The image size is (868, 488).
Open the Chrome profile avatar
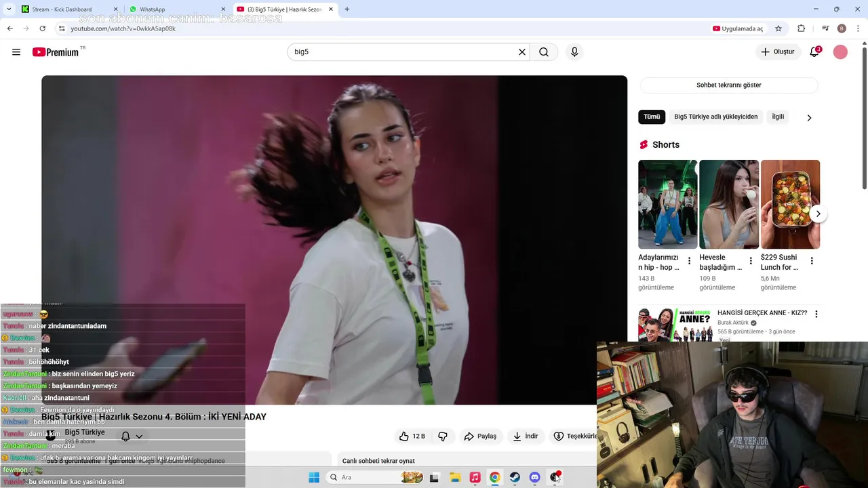[842, 28]
